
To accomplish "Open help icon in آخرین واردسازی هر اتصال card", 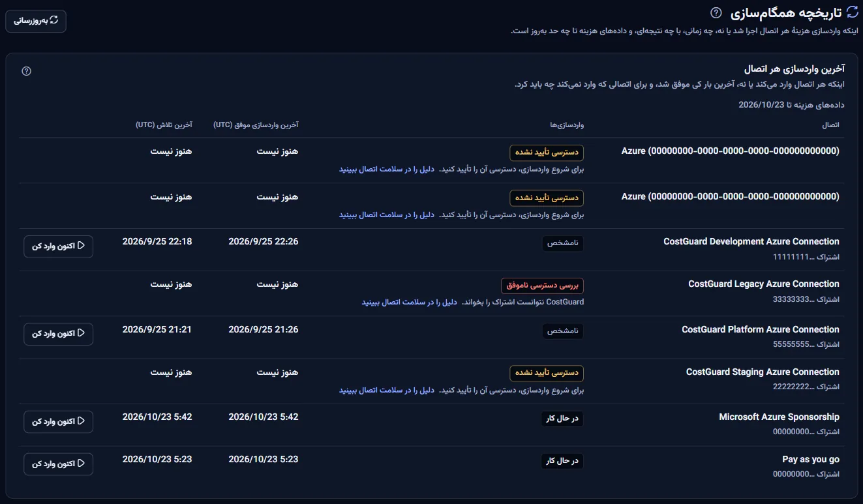I will [27, 71].
